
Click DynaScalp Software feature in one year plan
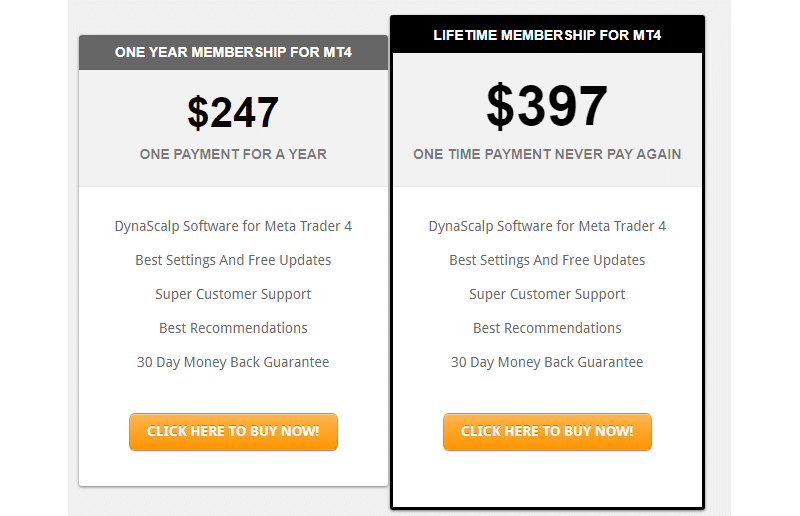point(233,226)
